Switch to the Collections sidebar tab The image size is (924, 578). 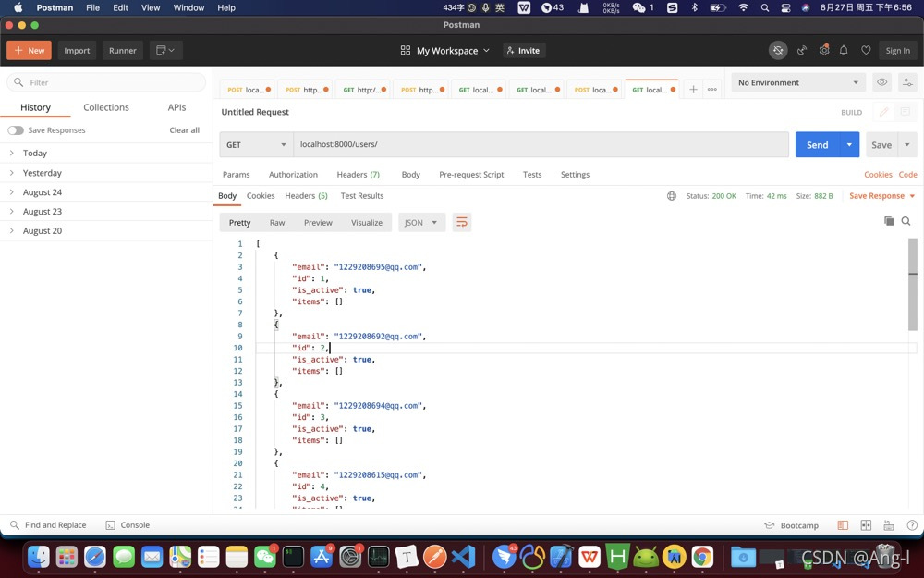pyautogui.click(x=106, y=107)
